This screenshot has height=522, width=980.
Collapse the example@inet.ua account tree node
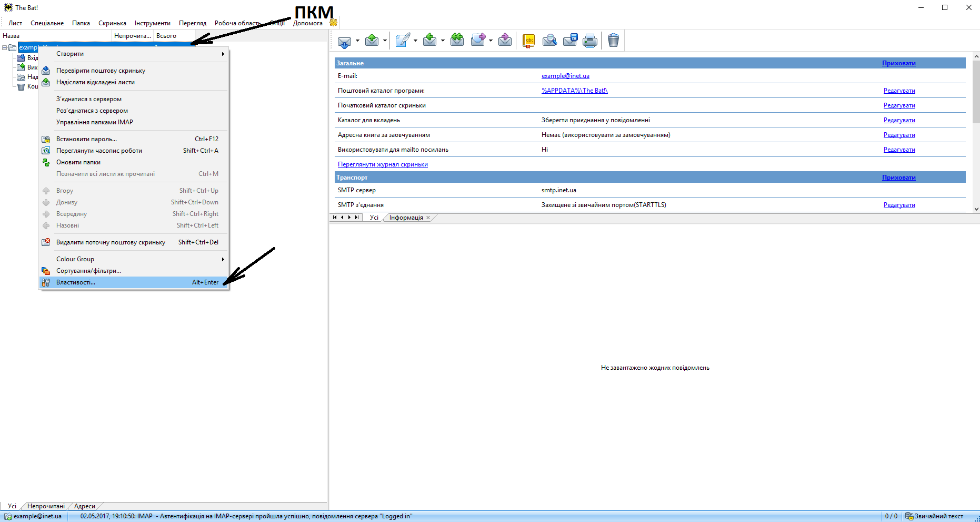click(x=5, y=47)
